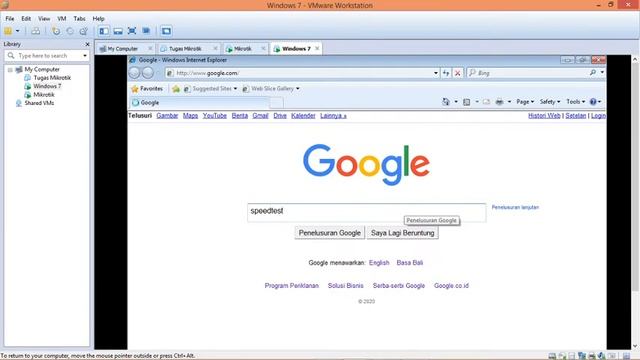640x360 pixels.
Task: Switch to Unity mode icon
Action: 146,31
